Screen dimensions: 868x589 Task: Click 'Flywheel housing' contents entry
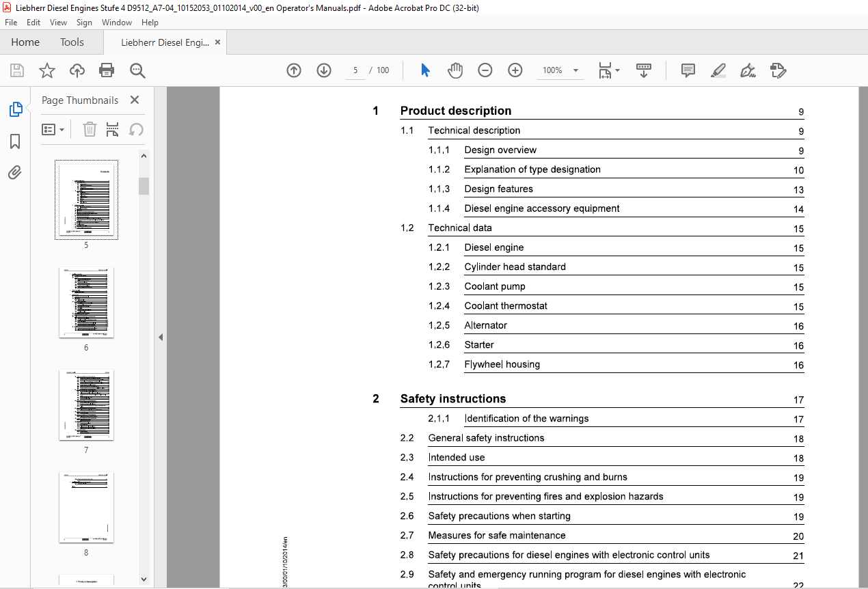coord(502,365)
